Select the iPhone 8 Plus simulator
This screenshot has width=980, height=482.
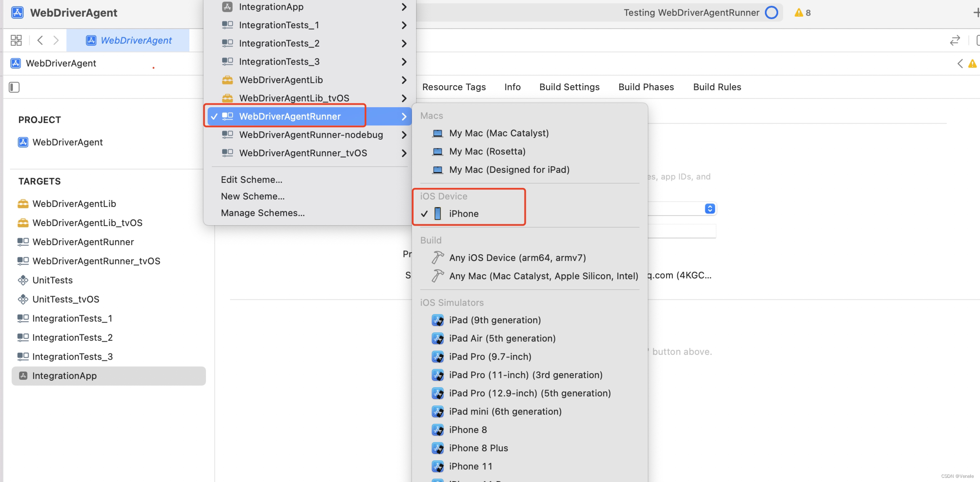coord(478,448)
